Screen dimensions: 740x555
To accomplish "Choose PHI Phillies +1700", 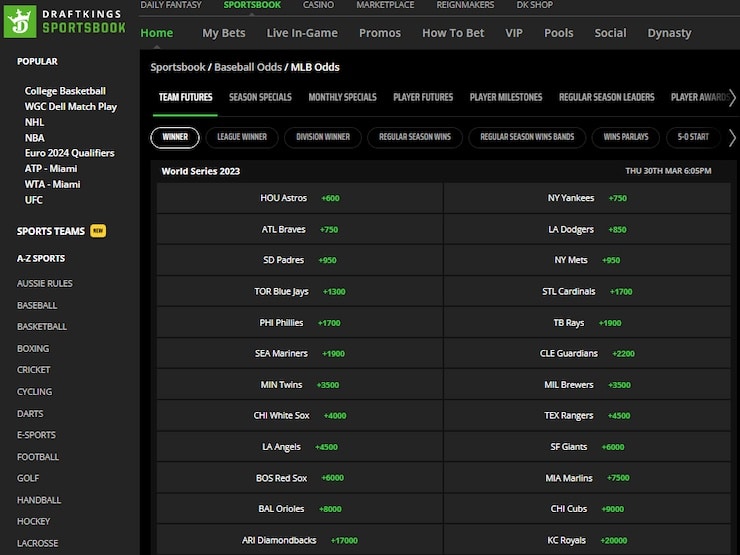I will click(x=300, y=323).
